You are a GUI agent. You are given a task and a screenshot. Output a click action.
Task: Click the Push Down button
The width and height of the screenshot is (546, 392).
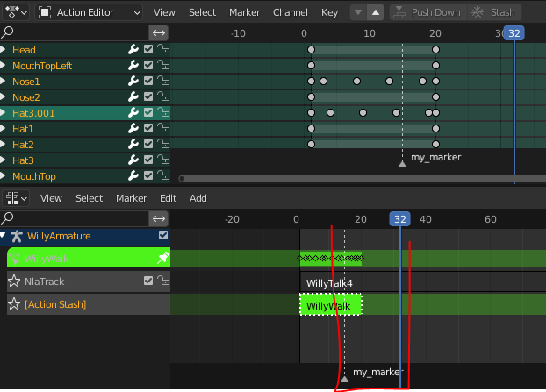[x=428, y=12]
